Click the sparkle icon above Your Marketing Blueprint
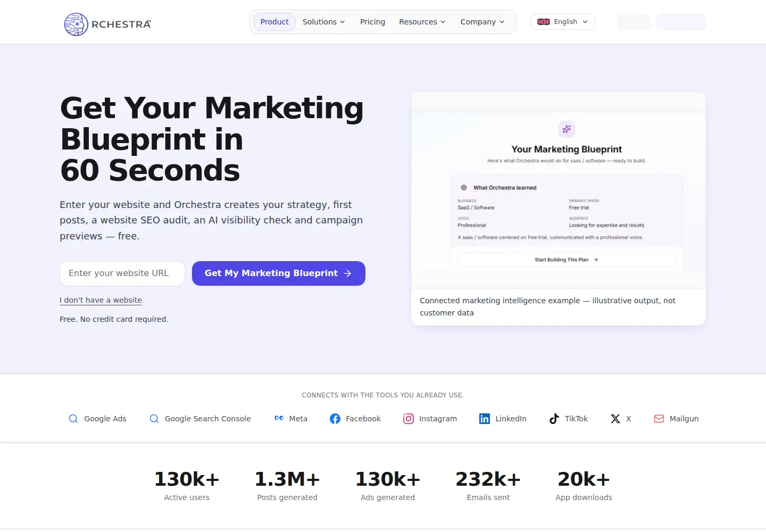The image size is (766, 532). [x=567, y=129]
